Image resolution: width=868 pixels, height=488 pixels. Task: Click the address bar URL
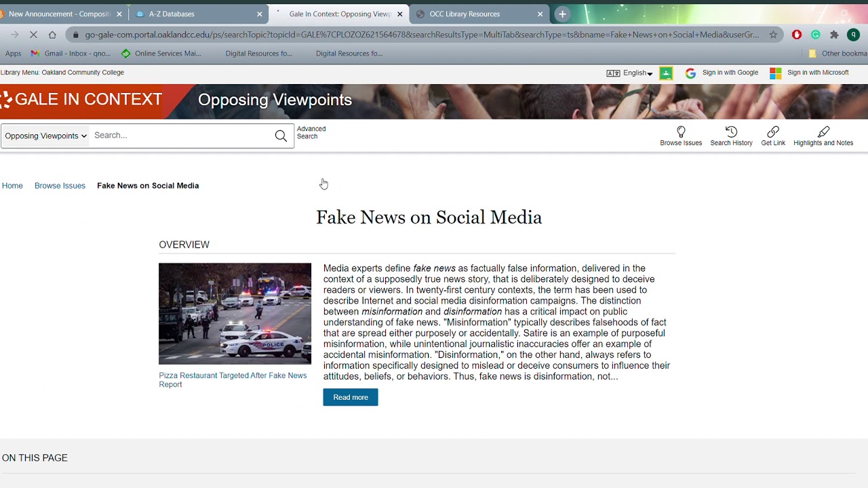pyautogui.click(x=421, y=35)
